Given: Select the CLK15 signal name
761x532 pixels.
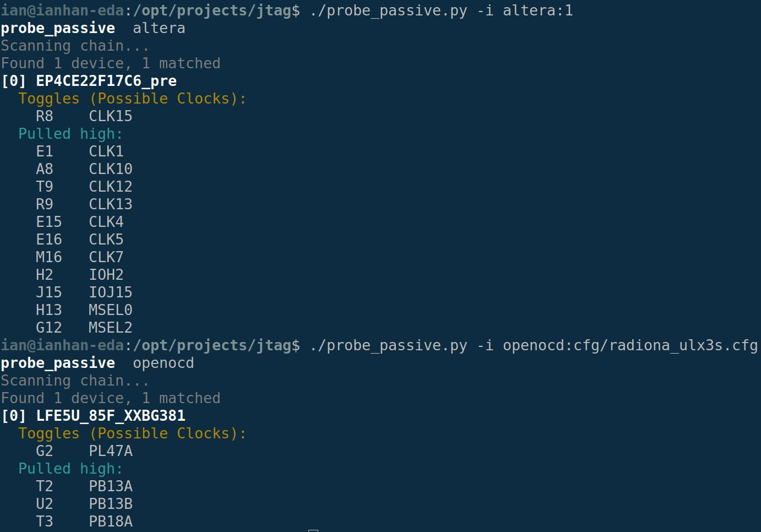Looking at the screenshot, I should (110, 116).
